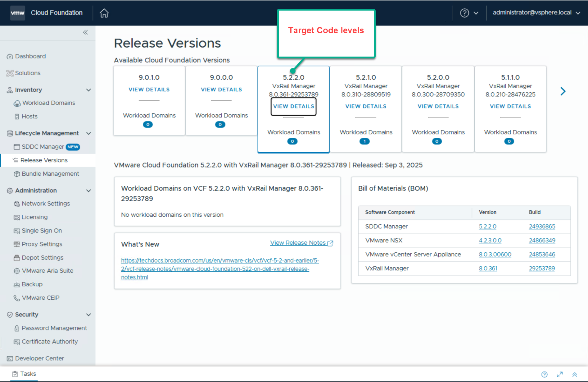
Task: Click the expand icon in the Tasks bar
Action: click(x=560, y=374)
